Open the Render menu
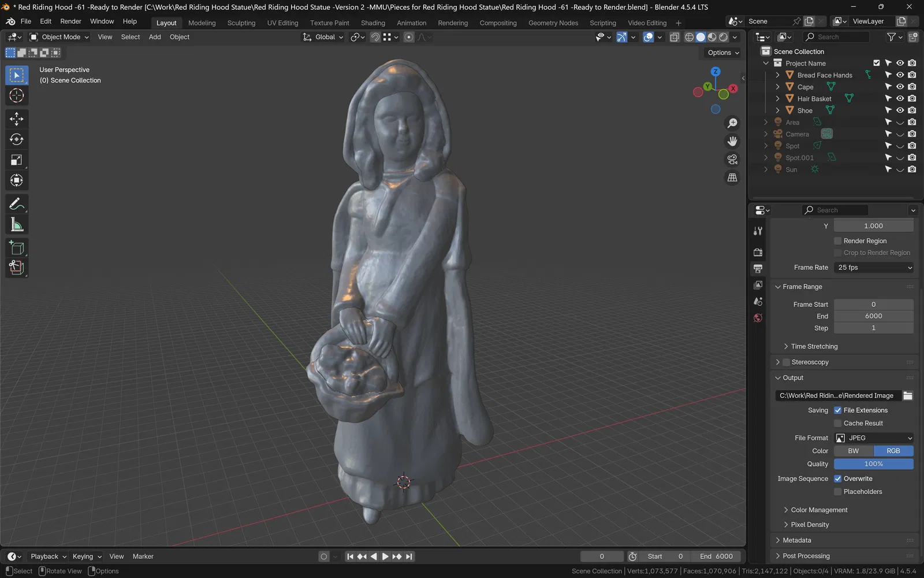Image resolution: width=924 pixels, height=578 pixels. [70, 21]
